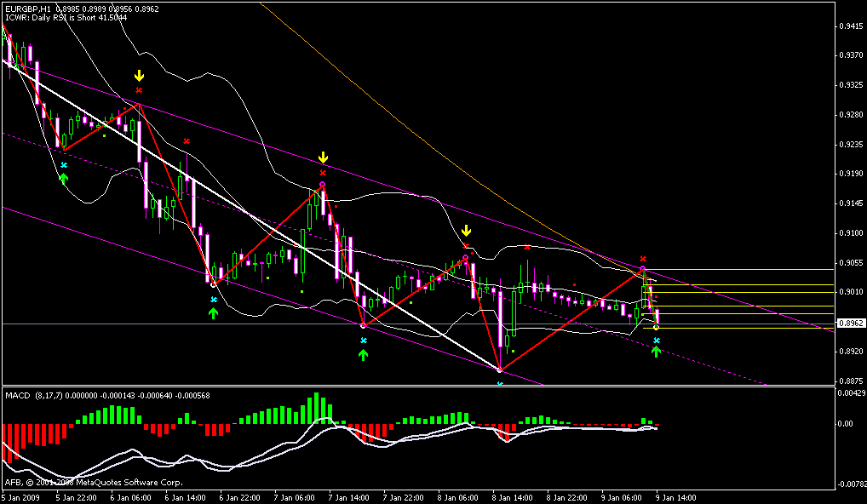Click the rightmost yellow down arrow
867x504 pixels.
coord(466,232)
